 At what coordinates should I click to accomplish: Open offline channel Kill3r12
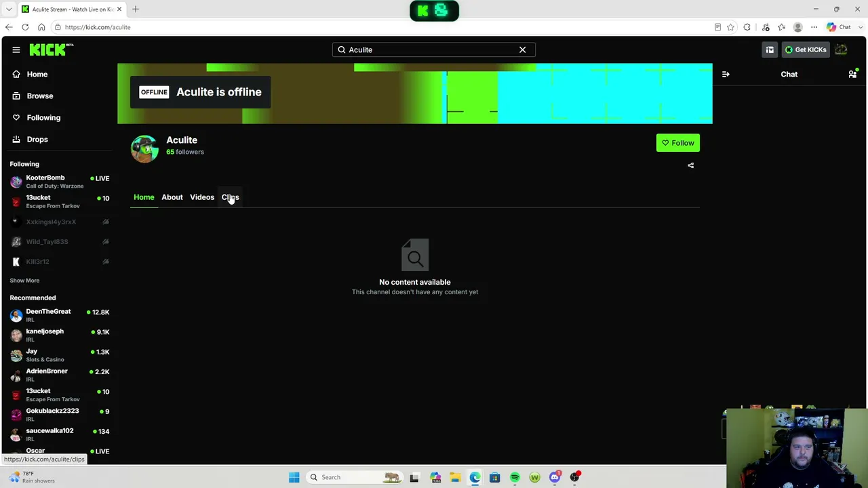tap(60, 262)
